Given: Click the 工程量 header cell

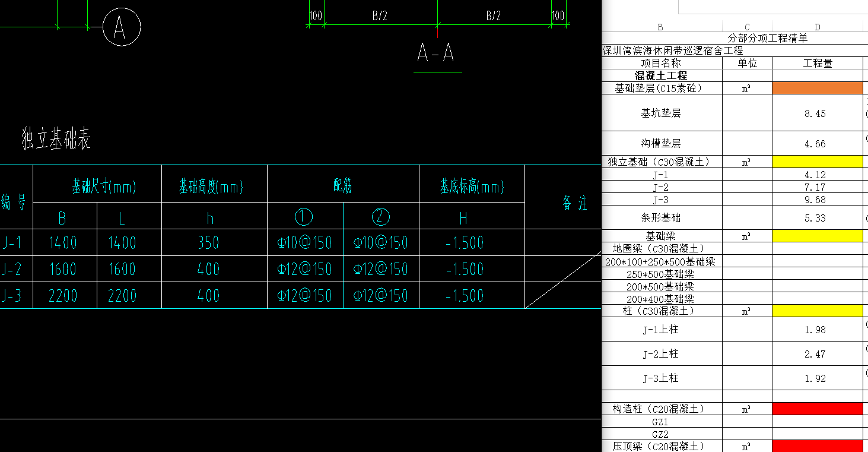Looking at the screenshot, I should 818,63.
